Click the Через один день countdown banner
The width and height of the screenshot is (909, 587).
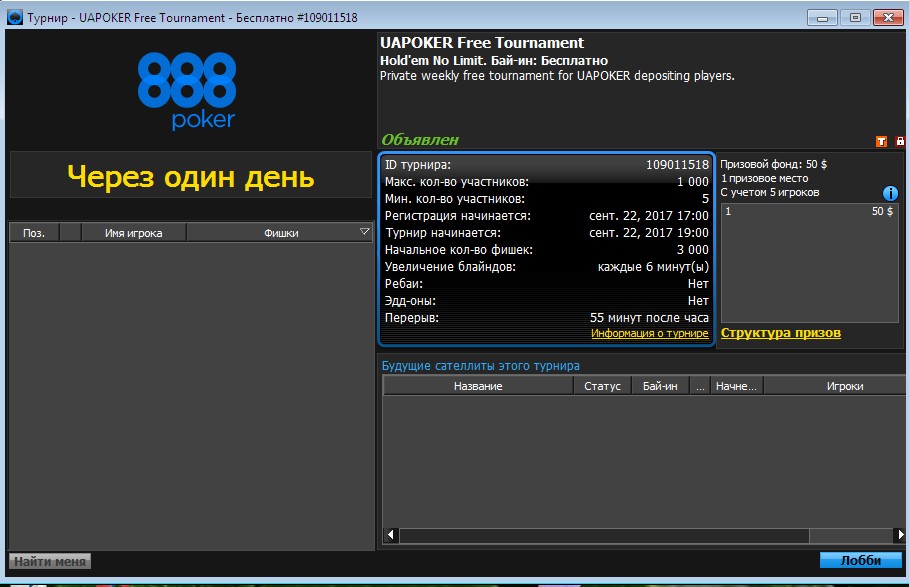coord(191,176)
